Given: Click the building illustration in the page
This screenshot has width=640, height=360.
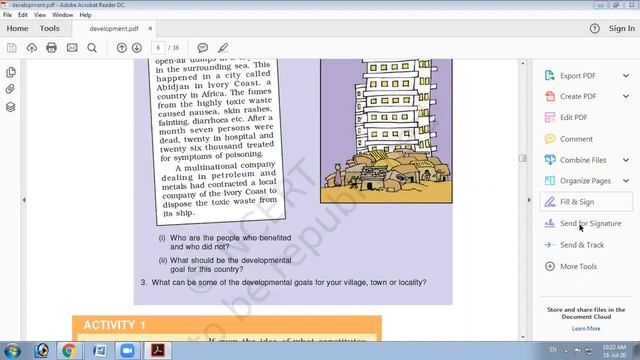Looking at the screenshot, I should click(386, 131).
